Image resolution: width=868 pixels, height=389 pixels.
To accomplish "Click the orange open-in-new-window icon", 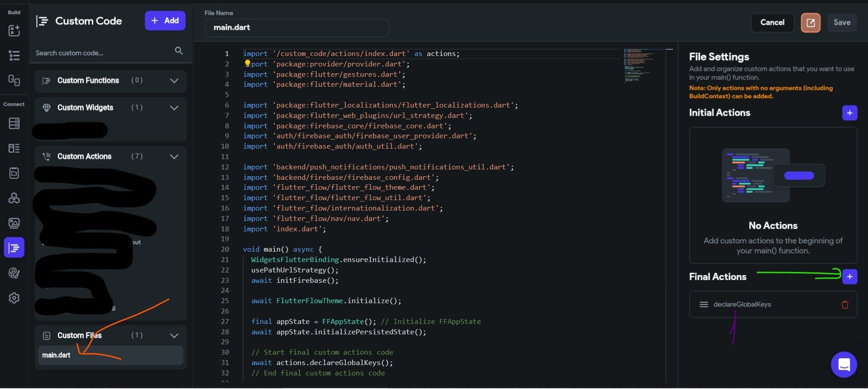I will coord(810,23).
